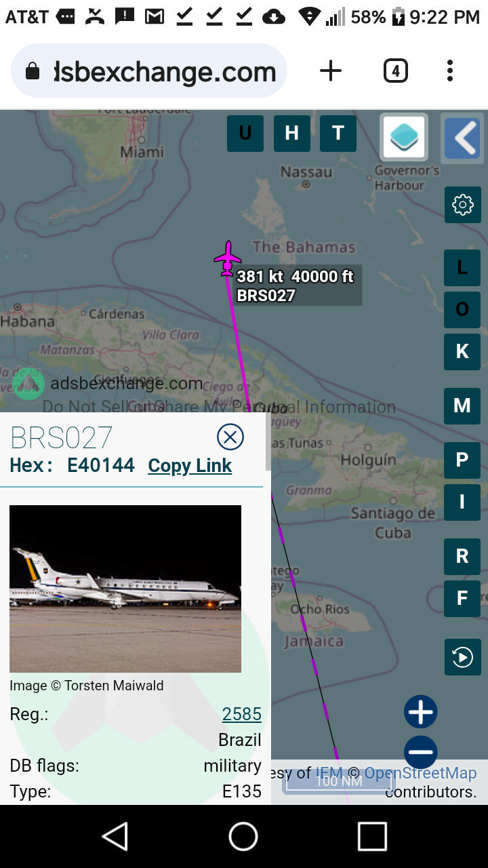Close the BRS027 aircraft info panel
The image size is (488, 868).
tap(230, 437)
